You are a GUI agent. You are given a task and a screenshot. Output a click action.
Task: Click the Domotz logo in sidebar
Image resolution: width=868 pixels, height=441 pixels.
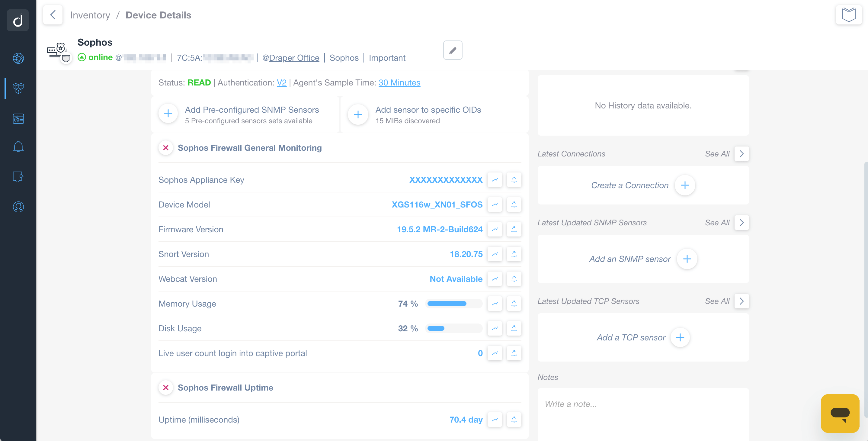tap(18, 20)
